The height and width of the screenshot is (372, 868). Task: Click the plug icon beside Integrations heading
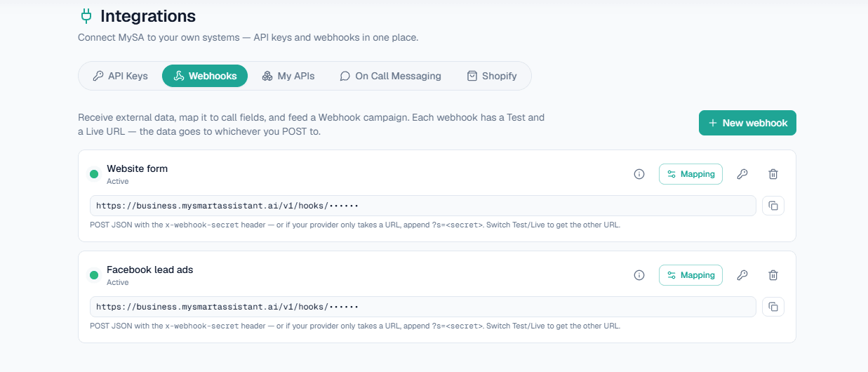click(86, 15)
